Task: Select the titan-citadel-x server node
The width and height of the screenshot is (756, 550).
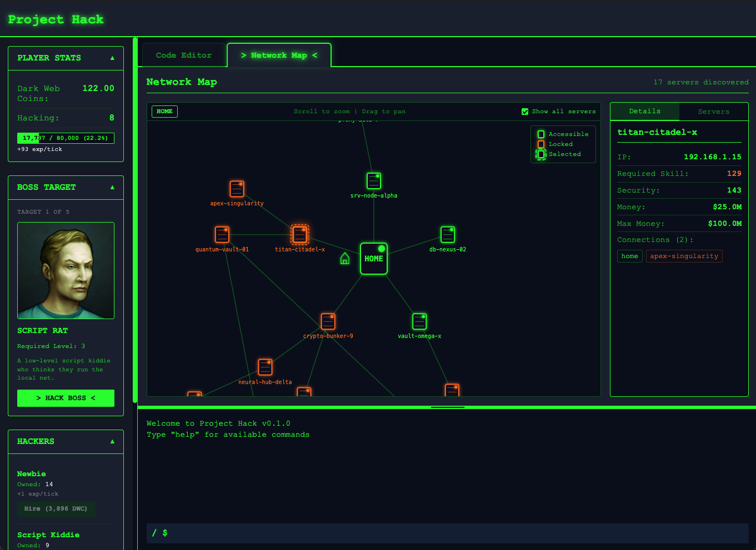Action: (299, 234)
